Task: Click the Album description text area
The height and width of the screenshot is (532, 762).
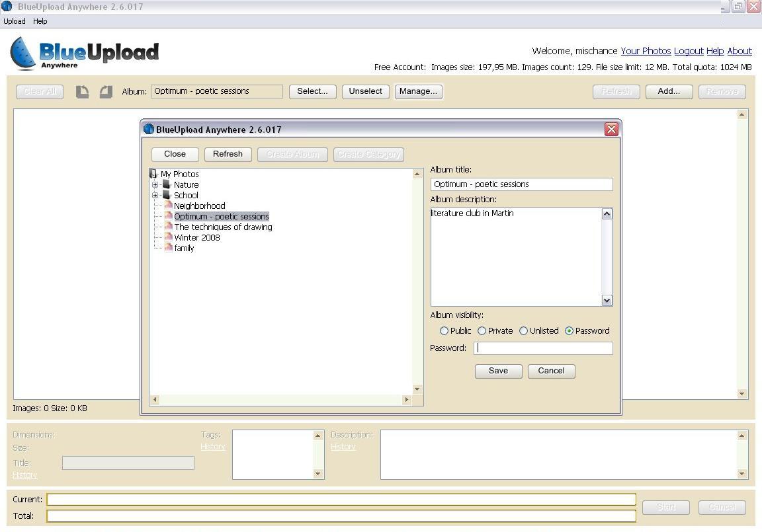Action: coord(516,257)
